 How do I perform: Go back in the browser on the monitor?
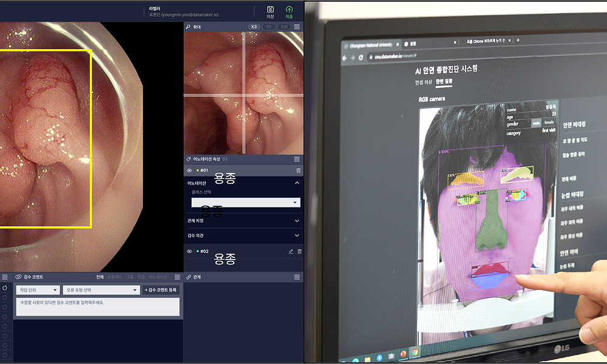pos(345,58)
